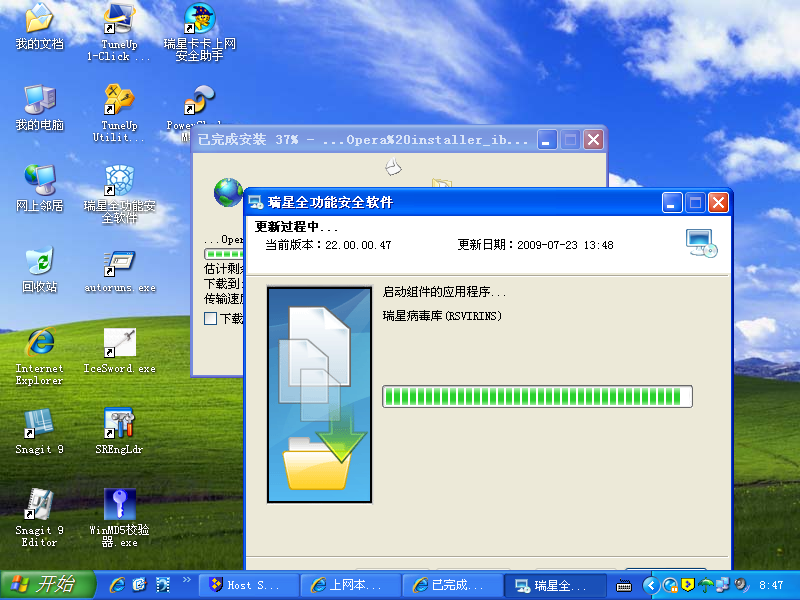Viewport: 800px width, 600px height.
Task: Click the keyboard language bar icon
Action: 623,586
